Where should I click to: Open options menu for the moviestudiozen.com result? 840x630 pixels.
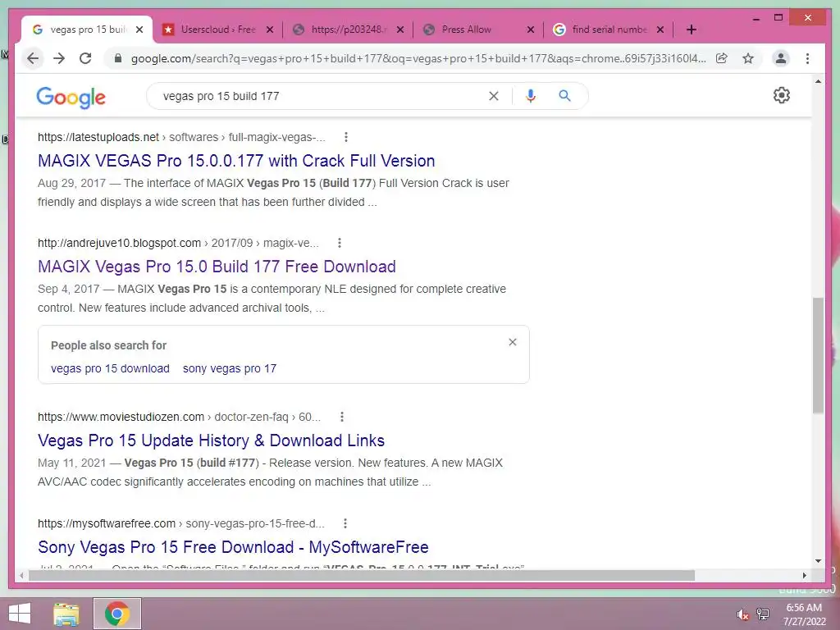click(342, 417)
